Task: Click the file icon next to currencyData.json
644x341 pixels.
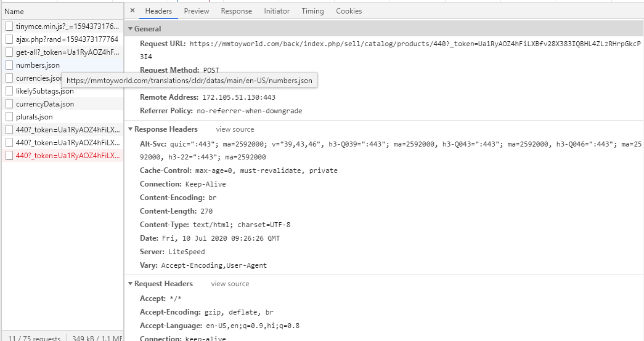Action: click(9, 104)
